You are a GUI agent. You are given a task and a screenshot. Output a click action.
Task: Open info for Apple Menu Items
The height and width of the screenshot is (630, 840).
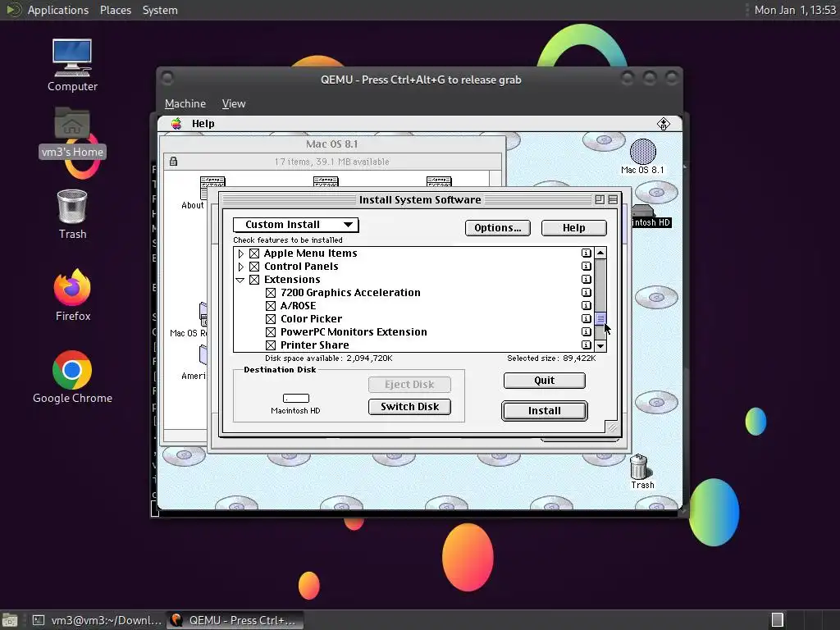[586, 253]
